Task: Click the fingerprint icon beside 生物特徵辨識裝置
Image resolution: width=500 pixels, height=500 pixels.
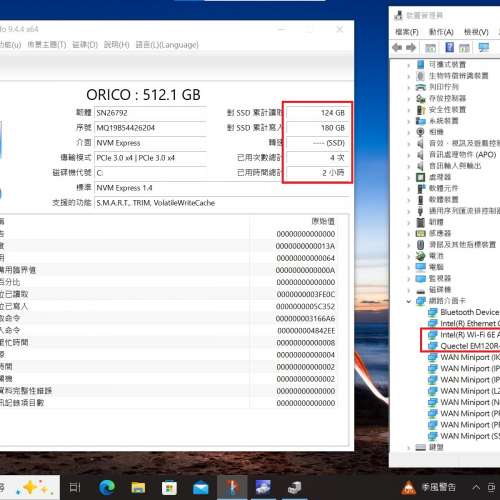Action: tap(421, 76)
